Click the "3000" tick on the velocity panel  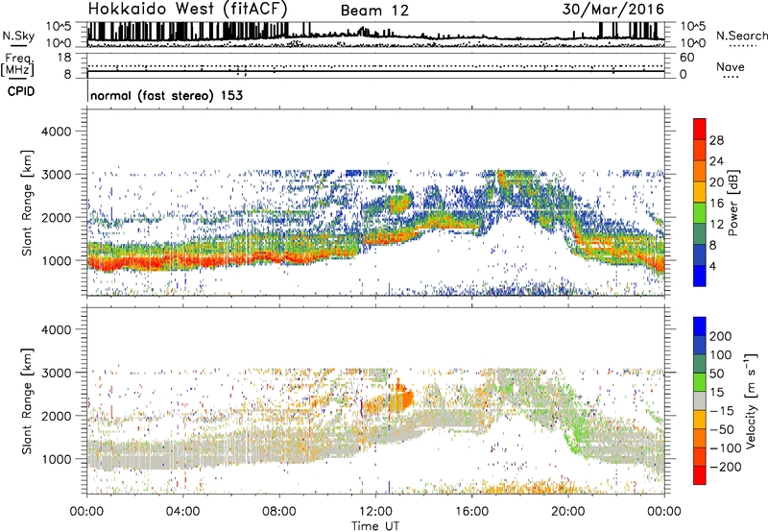tap(56, 373)
